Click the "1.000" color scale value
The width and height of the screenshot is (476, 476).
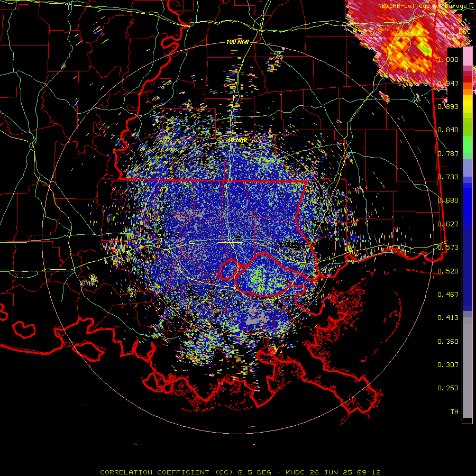tap(448, 59)
